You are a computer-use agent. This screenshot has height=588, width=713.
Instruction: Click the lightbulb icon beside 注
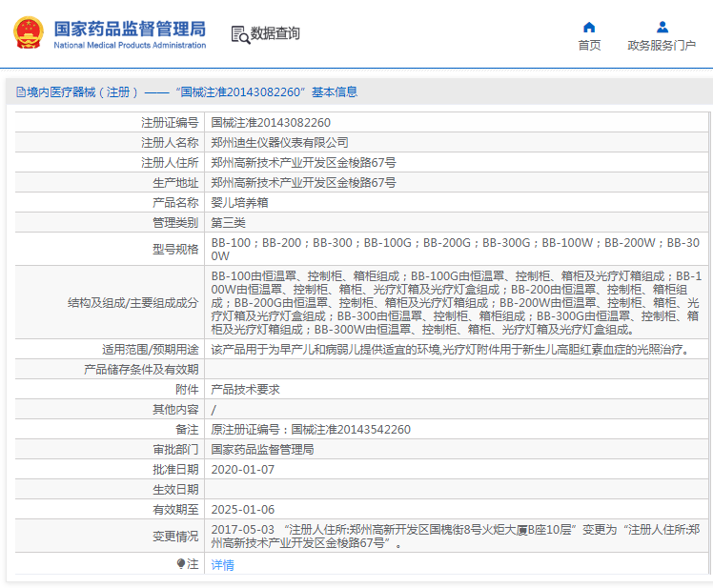[x=180, y=564]
